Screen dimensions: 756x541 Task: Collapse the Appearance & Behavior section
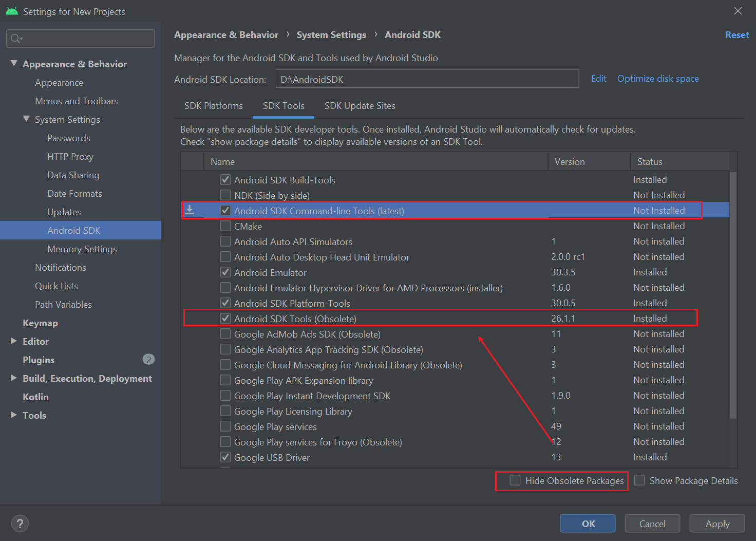pyautogui.click(x=14, y=63)
